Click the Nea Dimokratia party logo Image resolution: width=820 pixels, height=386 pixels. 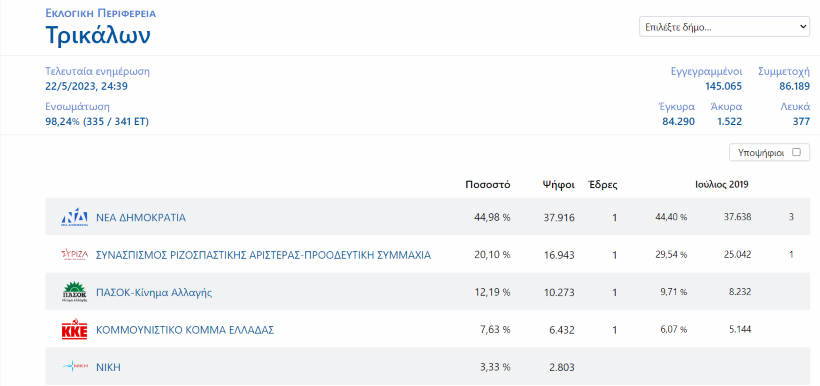tap(74, 217)
